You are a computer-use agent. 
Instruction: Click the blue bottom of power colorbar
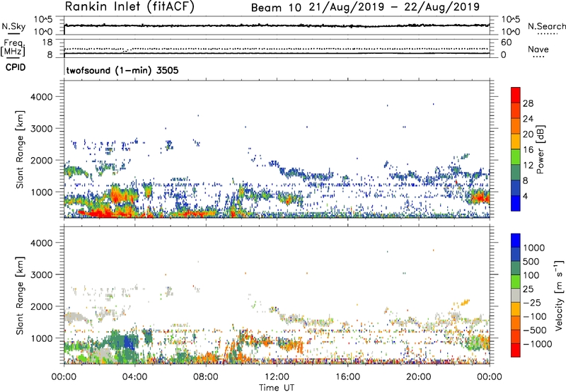point(516,203)
